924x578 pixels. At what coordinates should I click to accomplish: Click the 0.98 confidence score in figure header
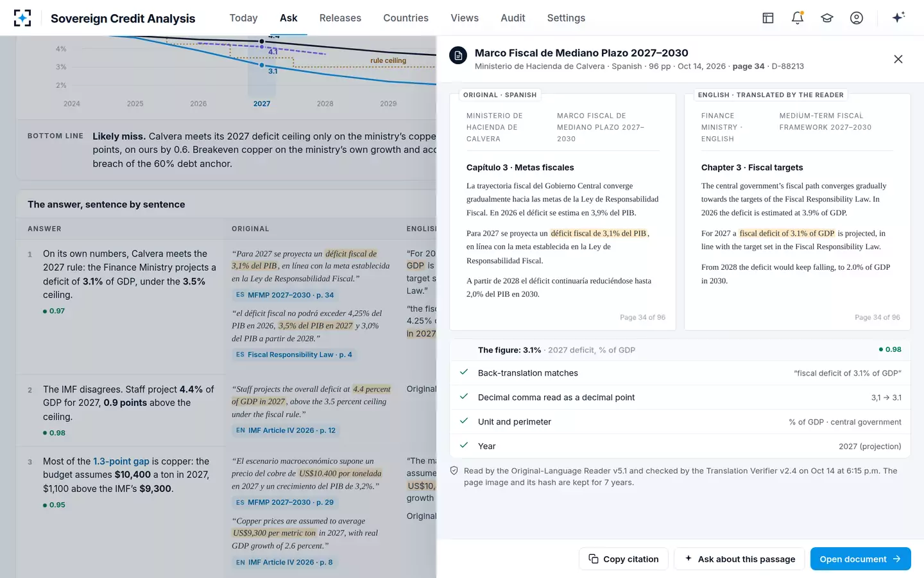pos(890,349)
